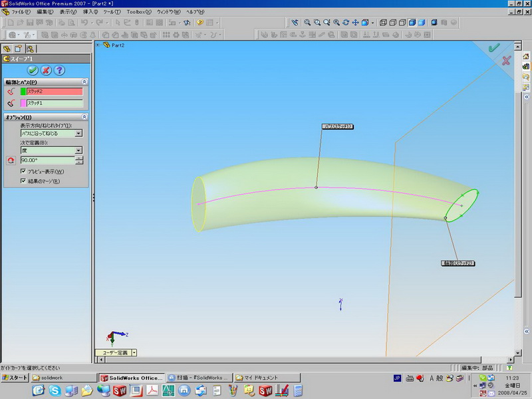Click the Previous View icon

[295, 23]
